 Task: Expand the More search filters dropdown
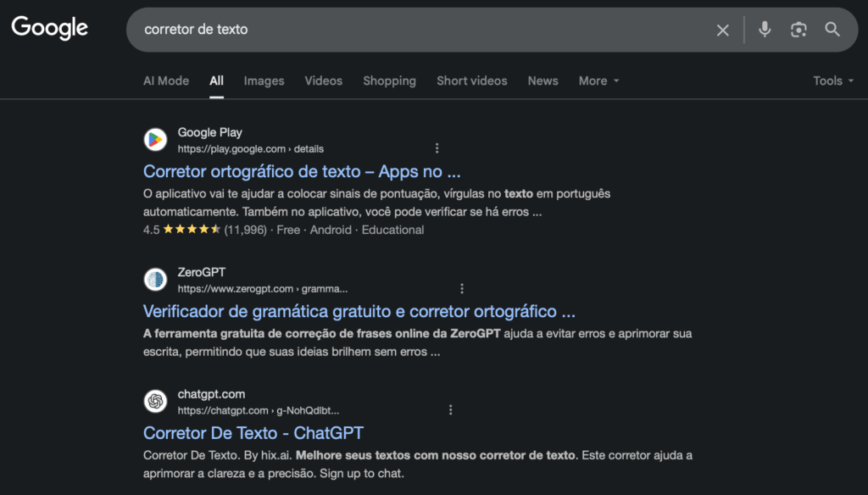click(x=598, y=81)
